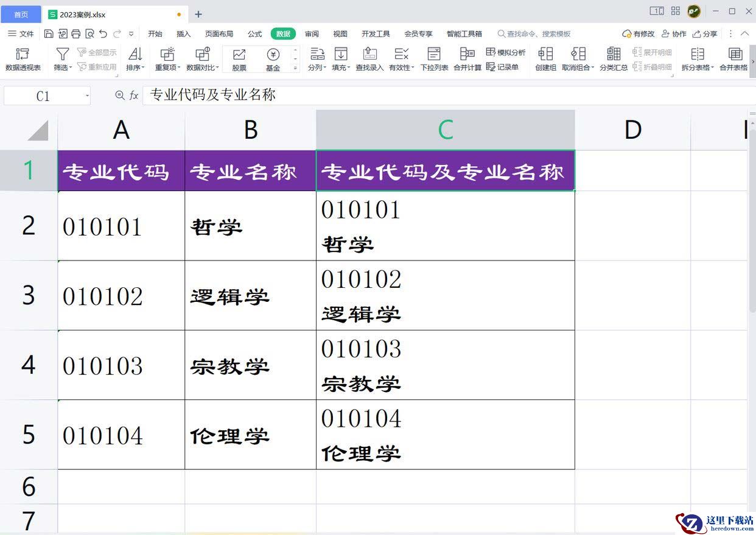The height and width of the screenshot is (535, 756).
Task: Expand the 填充 dropdown arrow
Action: (x=349, y=68)
